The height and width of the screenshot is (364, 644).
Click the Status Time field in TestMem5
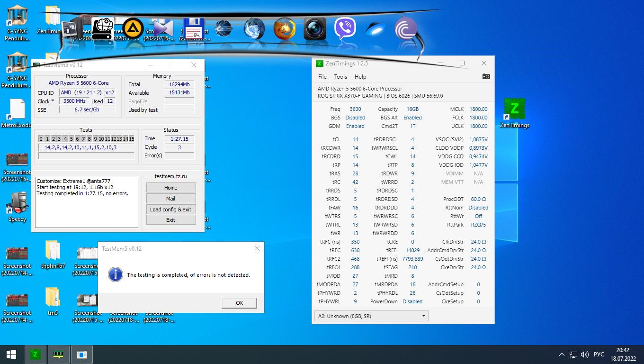tap(179, 139)
